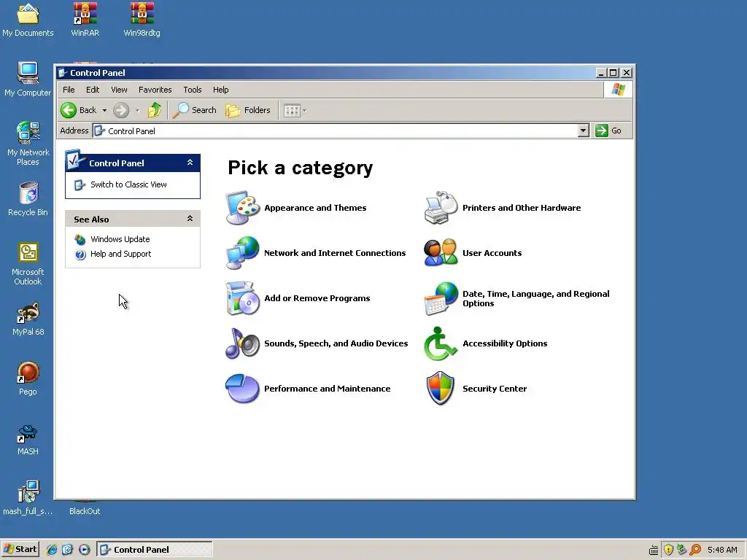Viewport: 747px width, 560px height.
Task: Click the Accessibility Options text link
Action: pos(505,343)
